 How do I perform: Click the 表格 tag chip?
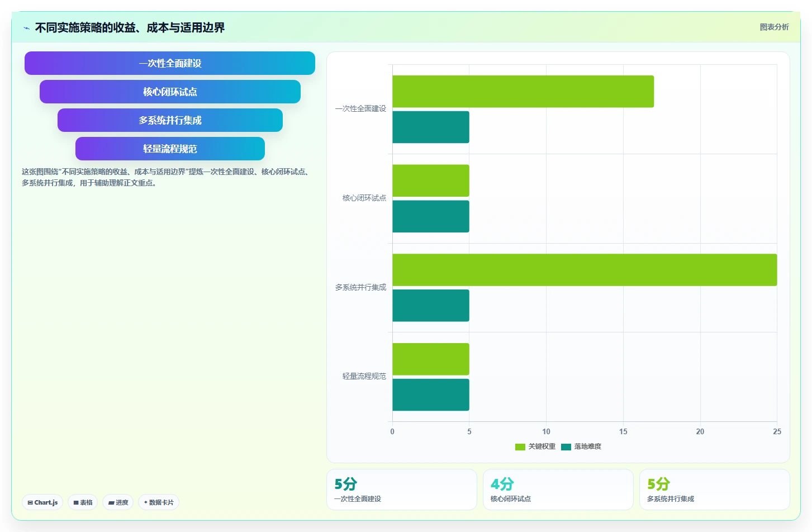coord(83,502)
